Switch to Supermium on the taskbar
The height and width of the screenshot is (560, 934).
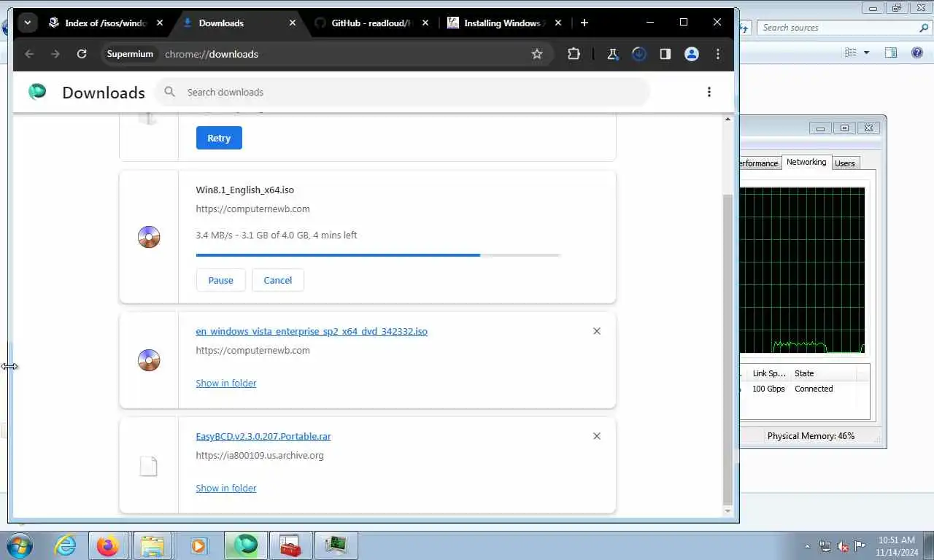click(x=246, y=545)
